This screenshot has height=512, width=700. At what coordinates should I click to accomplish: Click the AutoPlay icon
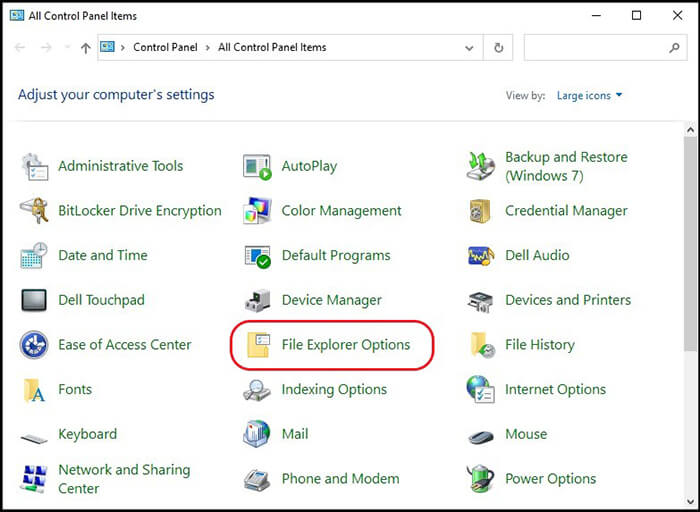(x=257, y=167)
